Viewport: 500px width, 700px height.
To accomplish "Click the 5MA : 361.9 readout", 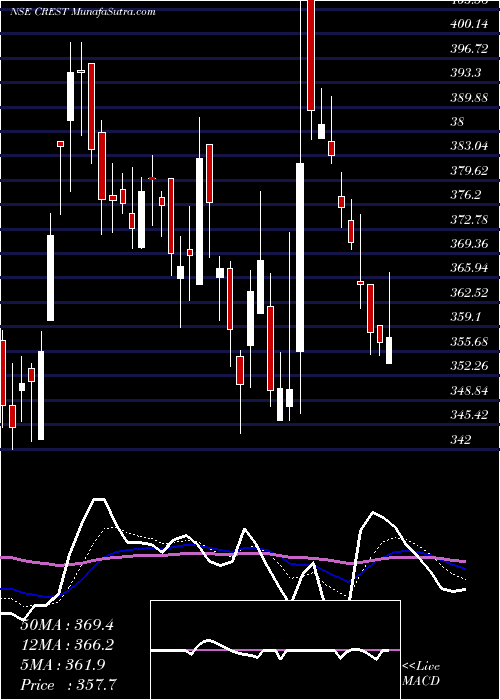I will pos(62,665).
